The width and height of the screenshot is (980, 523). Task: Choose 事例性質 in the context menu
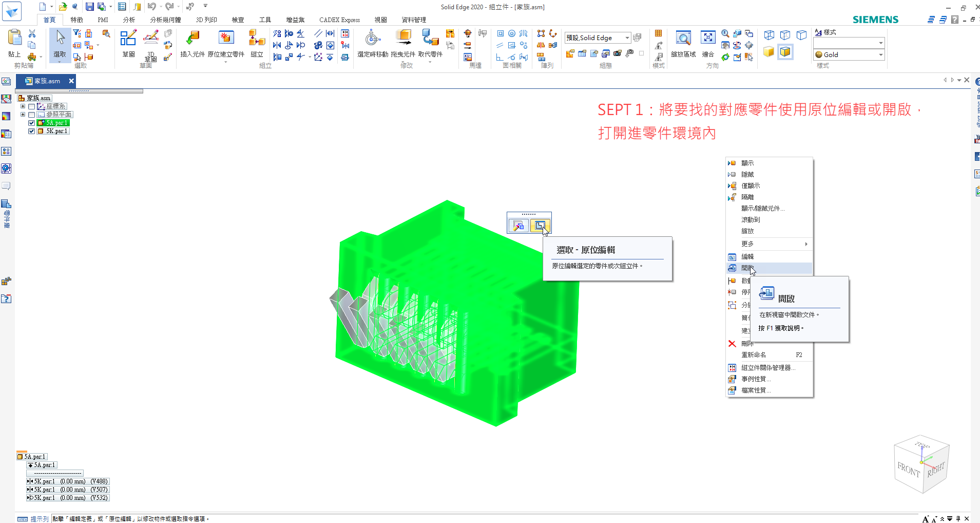(769, 379)
